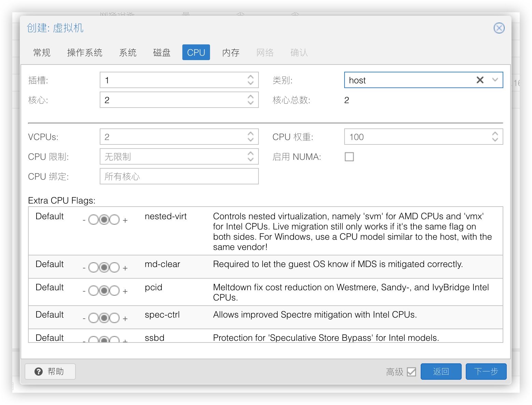Viewport: 532px width, 405px height.
Task: Go to the 操作系统 tab
Action: click(85, 53)
